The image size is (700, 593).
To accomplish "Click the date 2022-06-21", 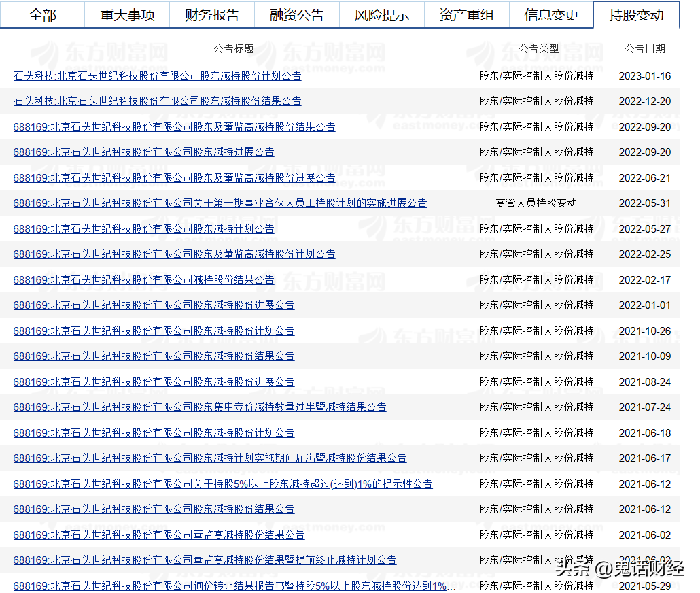I will coord(645,178).
